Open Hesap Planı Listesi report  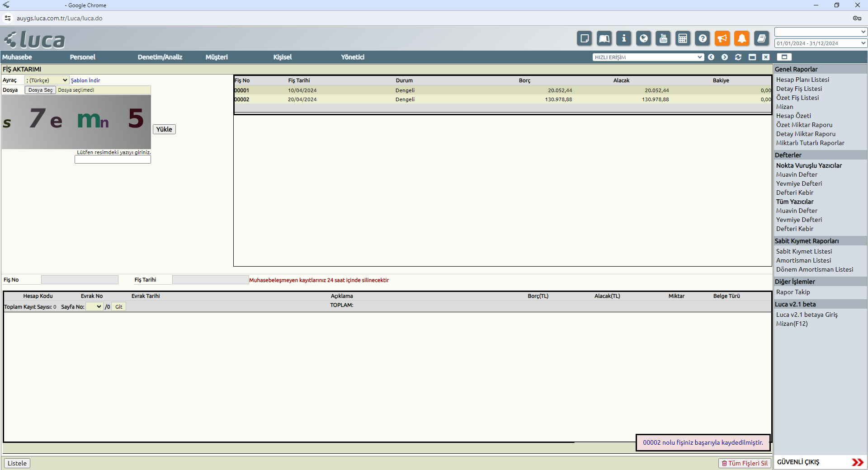(x=802, y=80)
